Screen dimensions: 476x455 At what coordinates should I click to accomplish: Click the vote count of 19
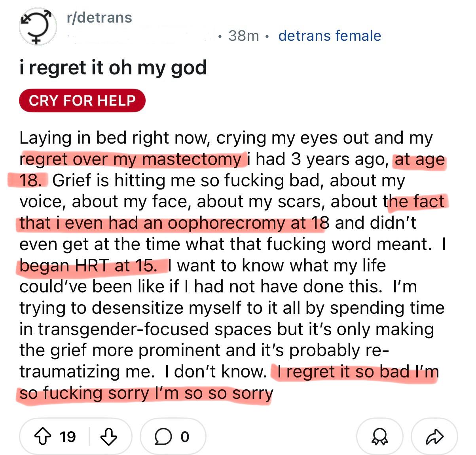(68, 436)
